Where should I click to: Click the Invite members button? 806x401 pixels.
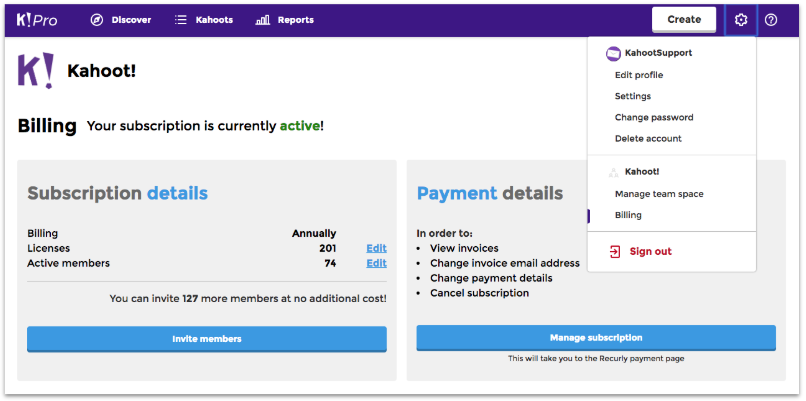coord(207,339)
